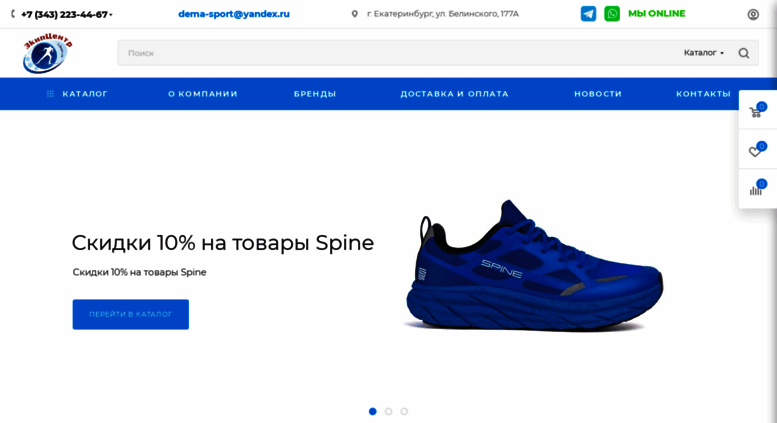Open the user account profile icon

[x=753, y=14]
